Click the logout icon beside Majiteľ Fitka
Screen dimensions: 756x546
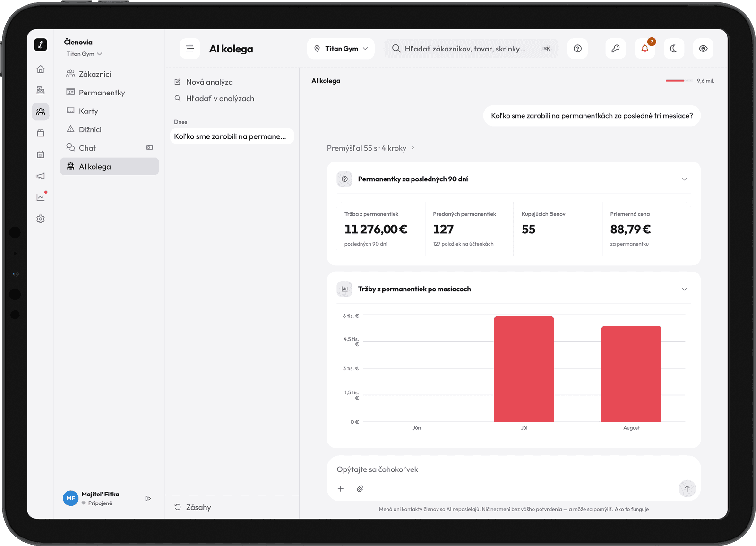point(148,498)
